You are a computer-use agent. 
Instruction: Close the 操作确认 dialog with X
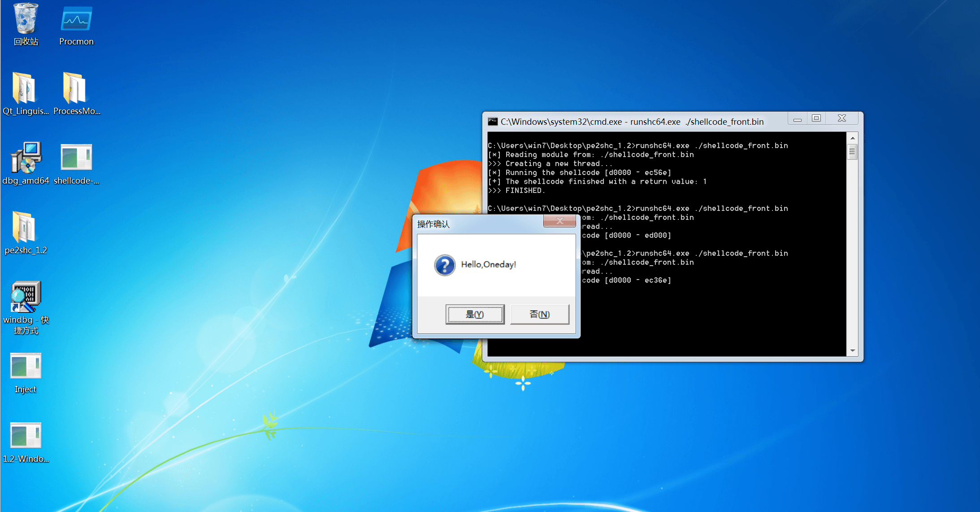pyautogui.click(x=559, y=221)
